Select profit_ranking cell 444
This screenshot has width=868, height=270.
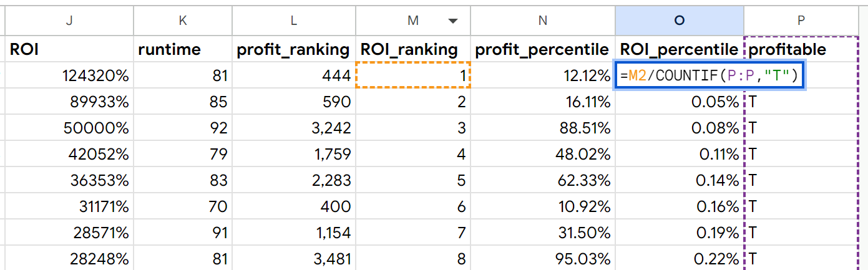293,76
